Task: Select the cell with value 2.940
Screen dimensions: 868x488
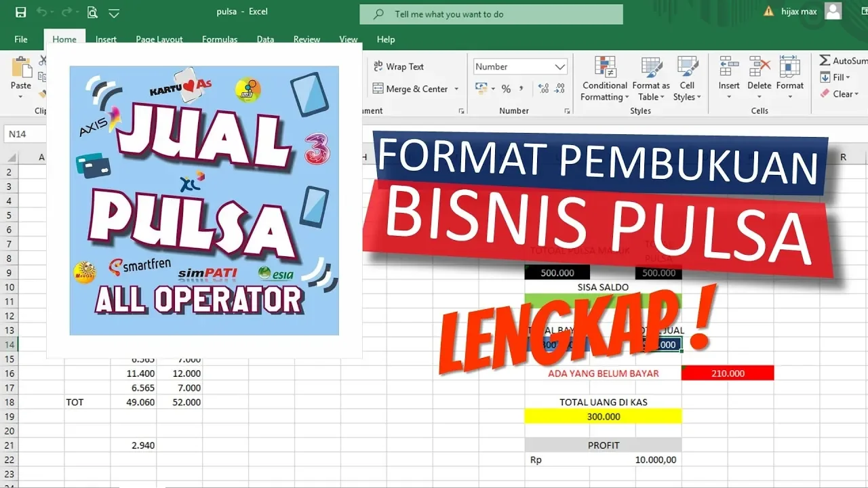Action: [x=134, y=445]
